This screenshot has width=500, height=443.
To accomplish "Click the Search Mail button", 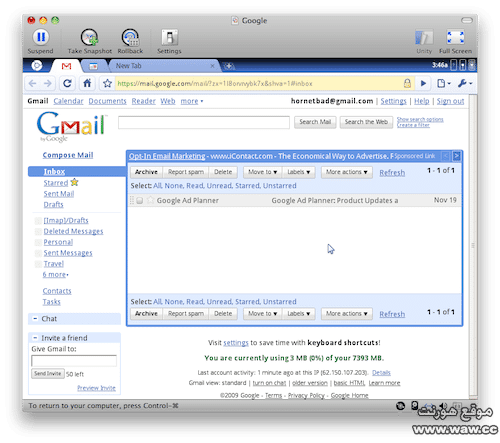I will (315, 122).
